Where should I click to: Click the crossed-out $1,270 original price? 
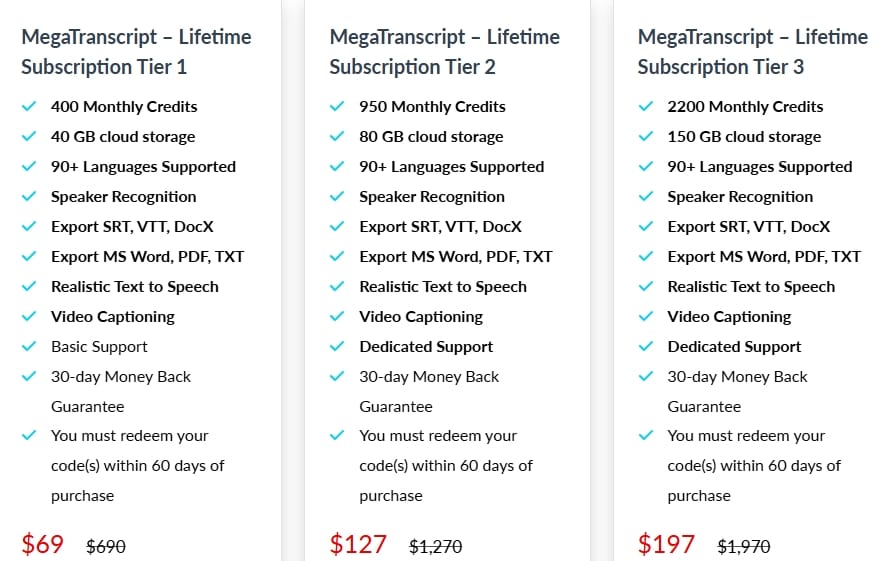point(436,547)
